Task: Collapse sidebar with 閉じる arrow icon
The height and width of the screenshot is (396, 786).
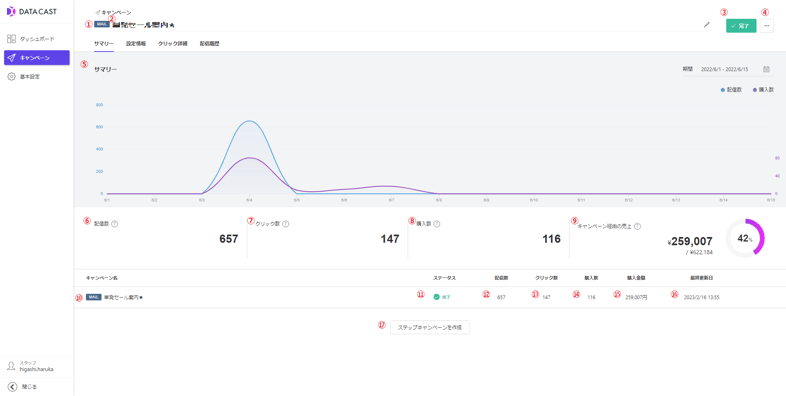Action: coord(13,386)
